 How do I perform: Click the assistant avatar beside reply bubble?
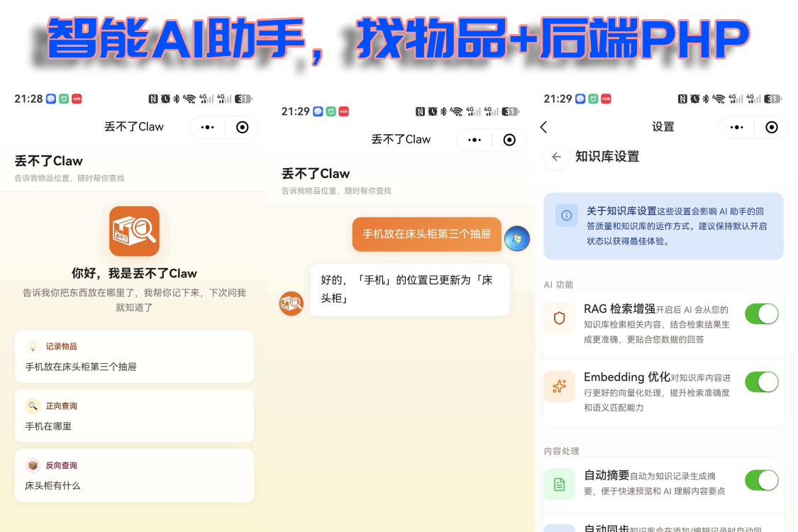[292, 304]
